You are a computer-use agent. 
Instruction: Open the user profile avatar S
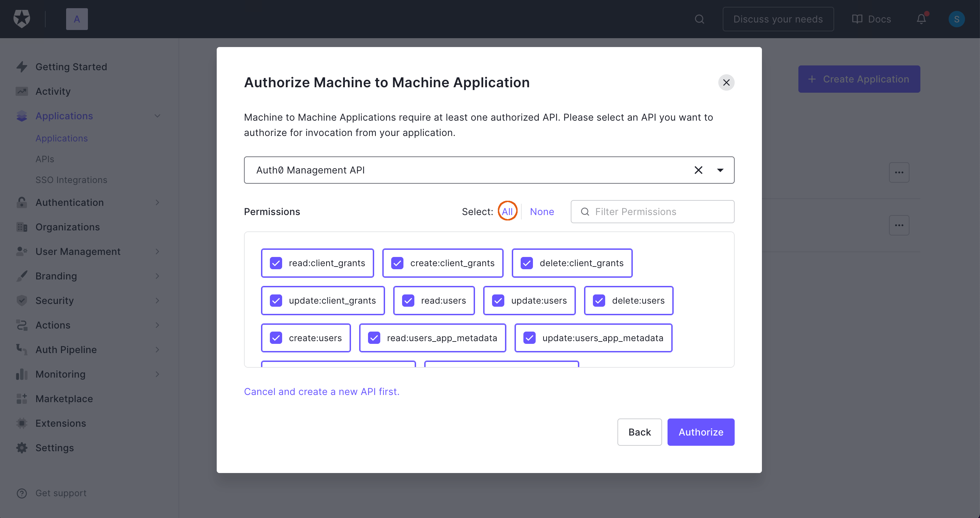point(956,19)
